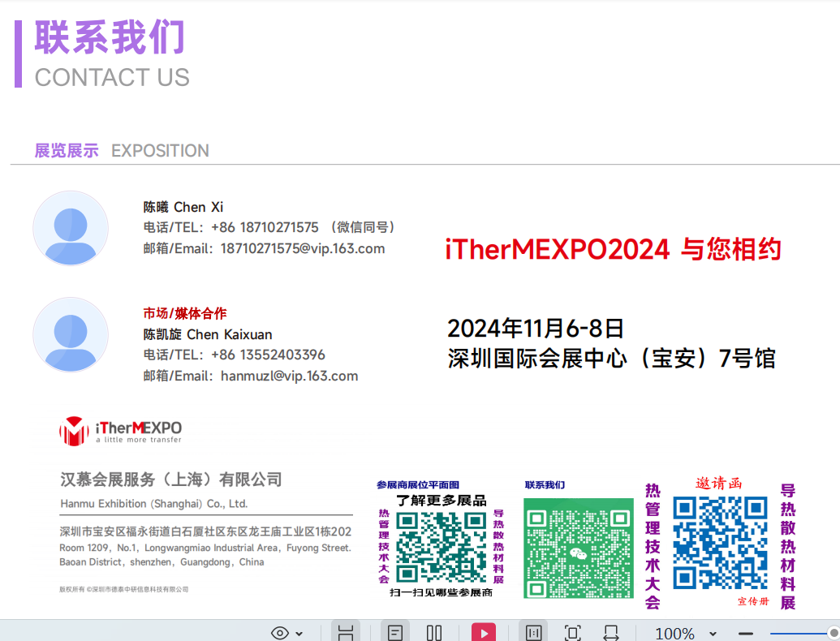Click the zoom slider handle

833,634
